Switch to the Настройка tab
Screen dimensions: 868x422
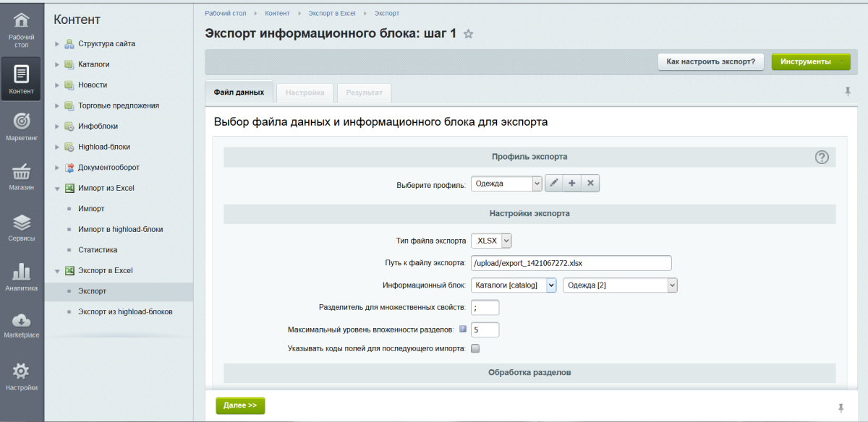click(305, 92)
